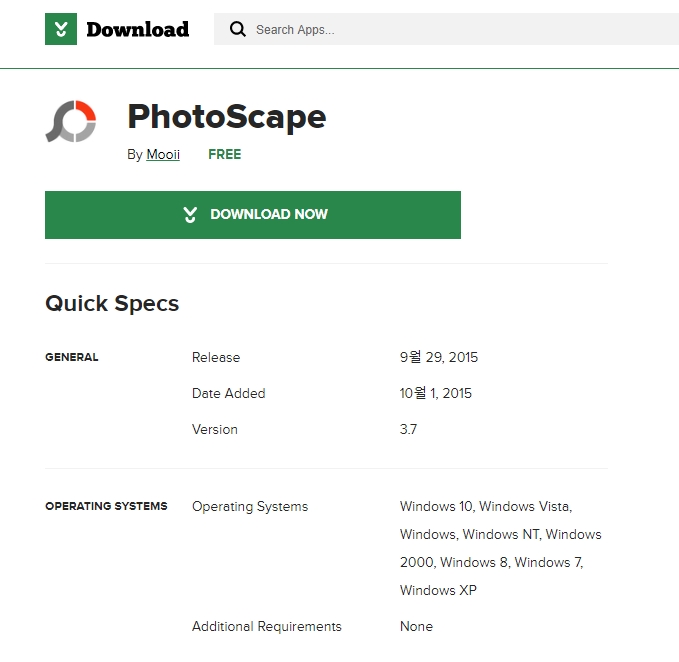Click the Date Added row label
679x662 pixels.
(229, 393)
